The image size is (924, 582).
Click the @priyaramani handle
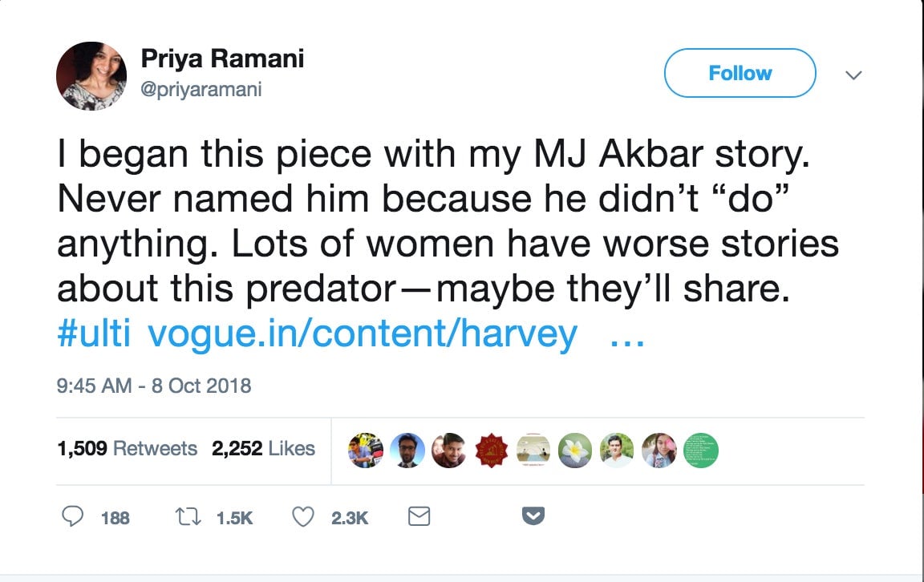201,90
